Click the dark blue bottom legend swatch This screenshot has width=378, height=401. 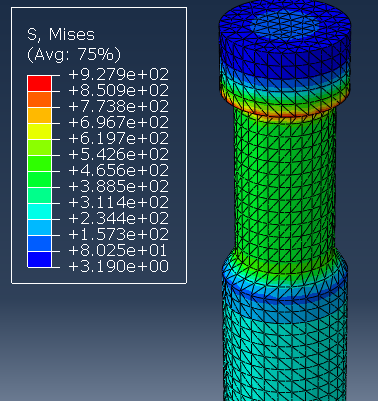(x=39, y=260)
